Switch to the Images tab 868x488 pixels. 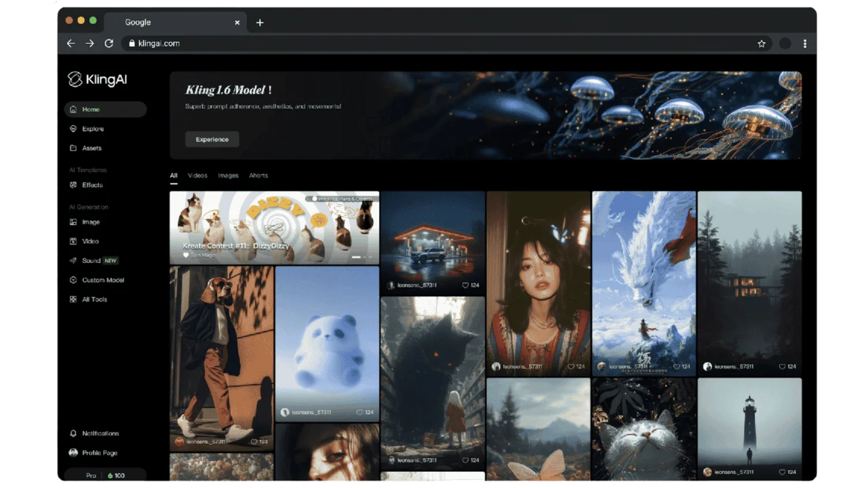coord(228,176)
